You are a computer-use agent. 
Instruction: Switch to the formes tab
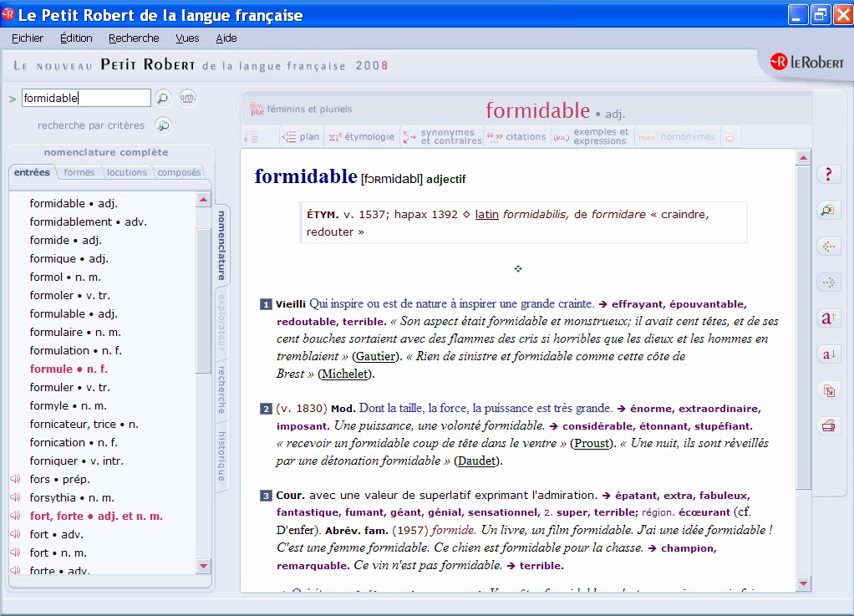click(x=79, y=173)
